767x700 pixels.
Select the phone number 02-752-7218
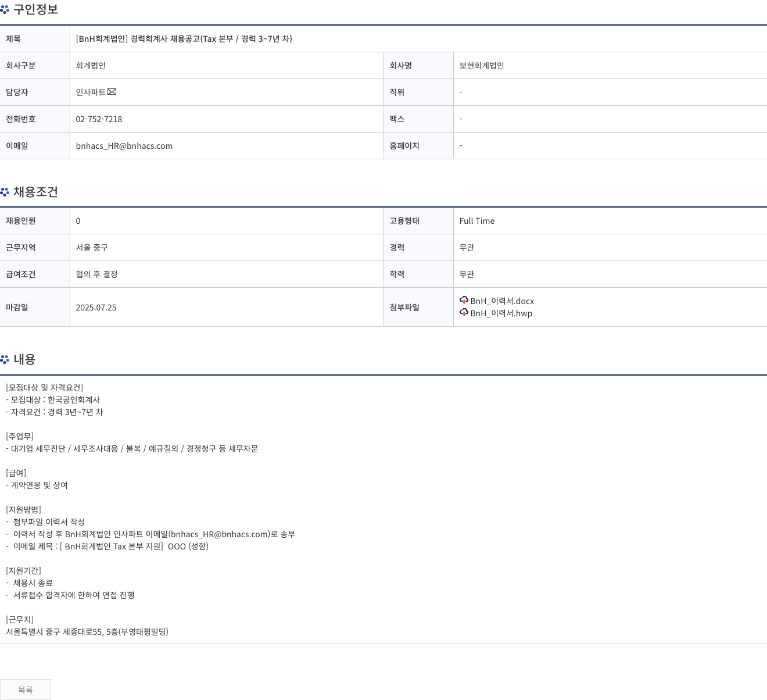pos(99,119)
